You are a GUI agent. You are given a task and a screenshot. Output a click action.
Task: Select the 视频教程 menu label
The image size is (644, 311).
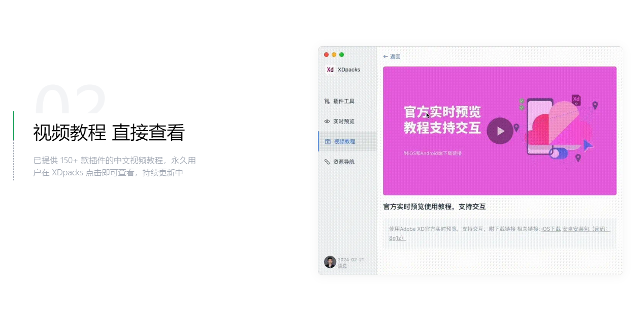click(x=344, y=141)
